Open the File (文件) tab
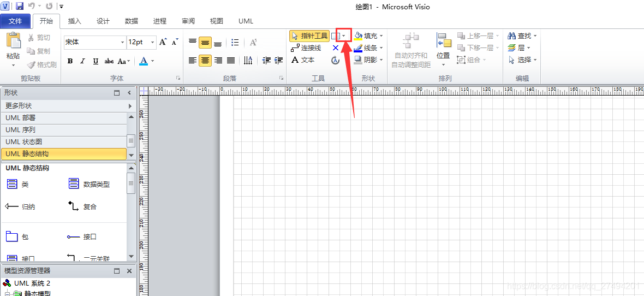 pyautogui.click(x=15, y=21)
